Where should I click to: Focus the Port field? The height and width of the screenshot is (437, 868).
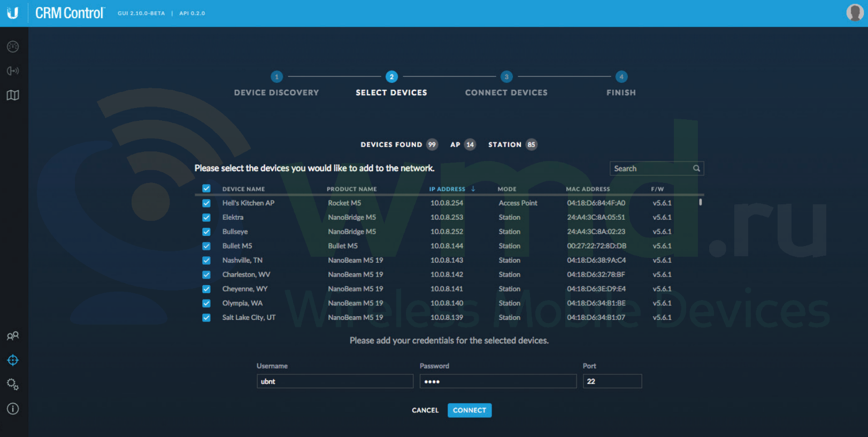612,381
